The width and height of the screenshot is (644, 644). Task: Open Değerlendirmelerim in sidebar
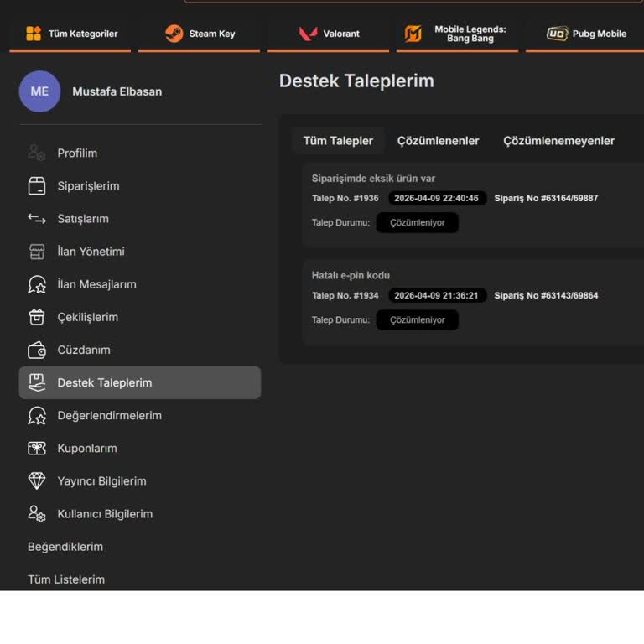point(140,416)
